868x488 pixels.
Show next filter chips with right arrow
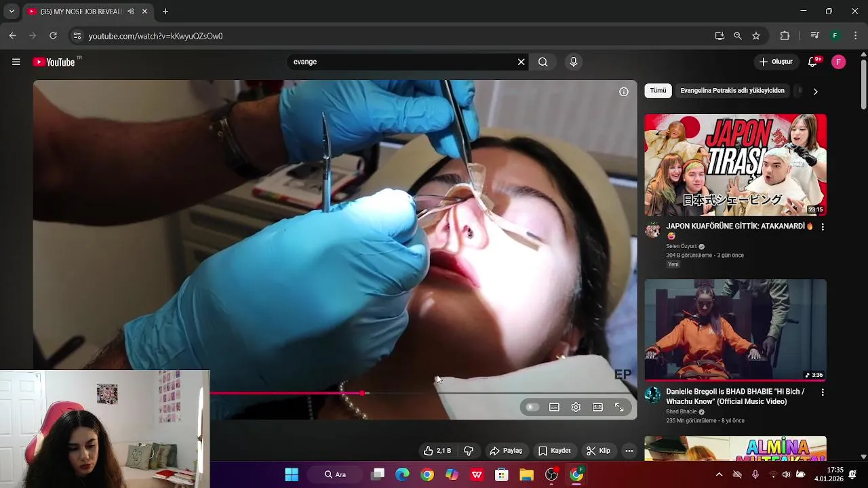click(815, 91)
